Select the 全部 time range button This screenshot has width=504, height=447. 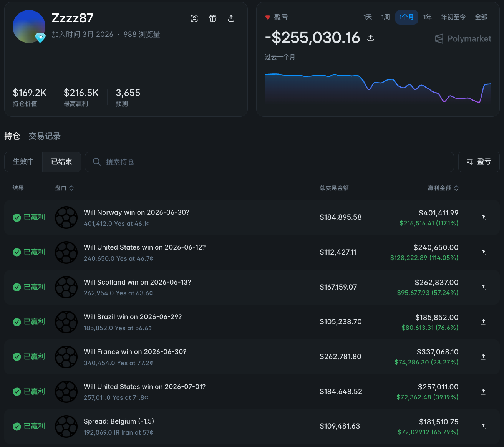pos(481,17)
